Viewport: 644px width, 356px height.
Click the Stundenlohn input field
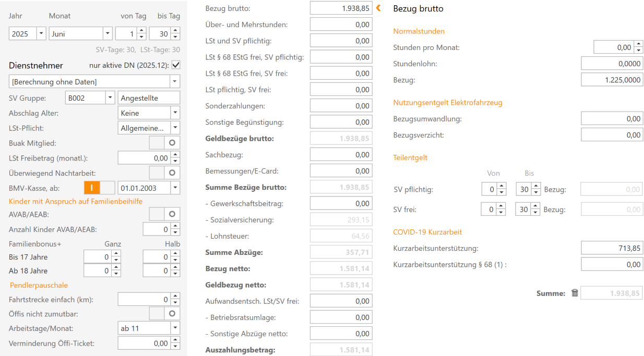(612, 64)
